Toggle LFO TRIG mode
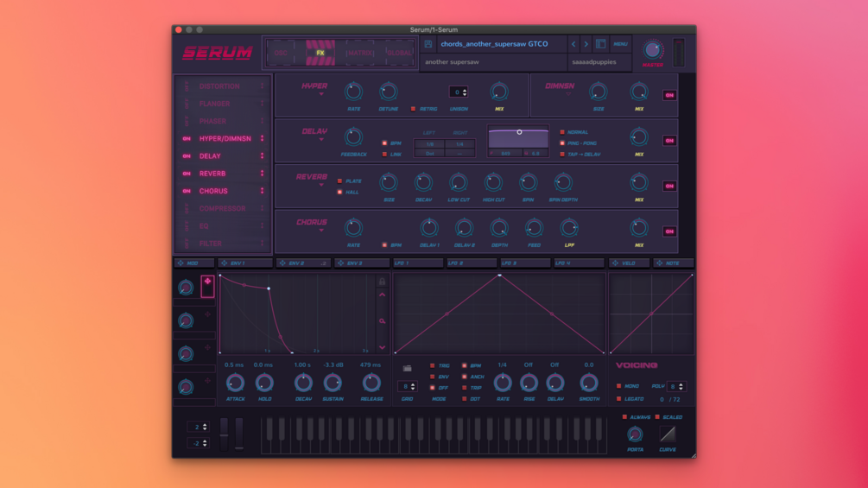The image size is (868, 488). coord(433,365)
